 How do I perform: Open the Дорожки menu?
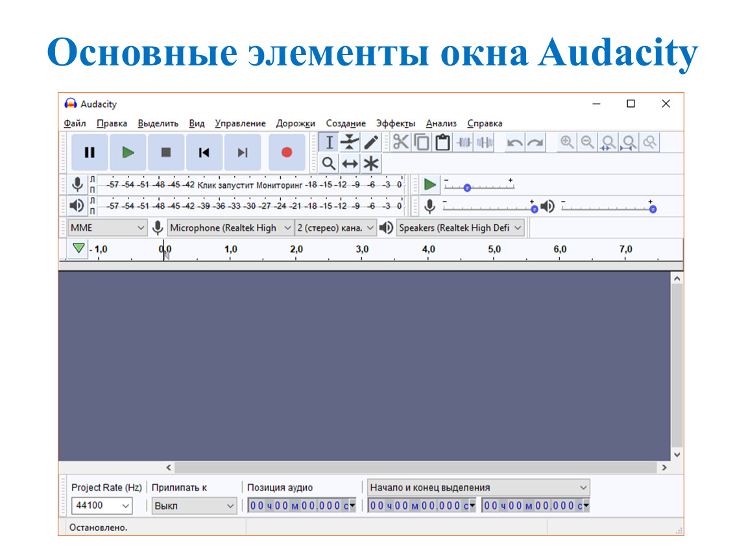[295, 123]
